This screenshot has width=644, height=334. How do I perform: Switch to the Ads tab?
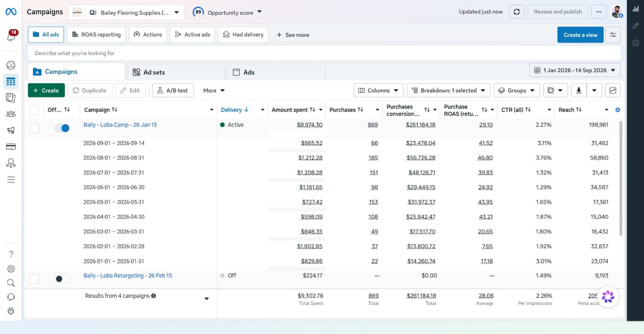(276, 72)
